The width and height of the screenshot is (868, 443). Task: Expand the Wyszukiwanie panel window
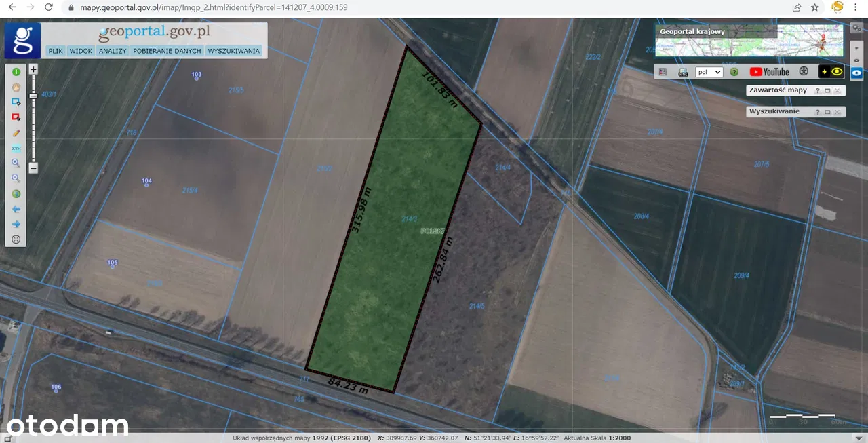click(827, 111)
